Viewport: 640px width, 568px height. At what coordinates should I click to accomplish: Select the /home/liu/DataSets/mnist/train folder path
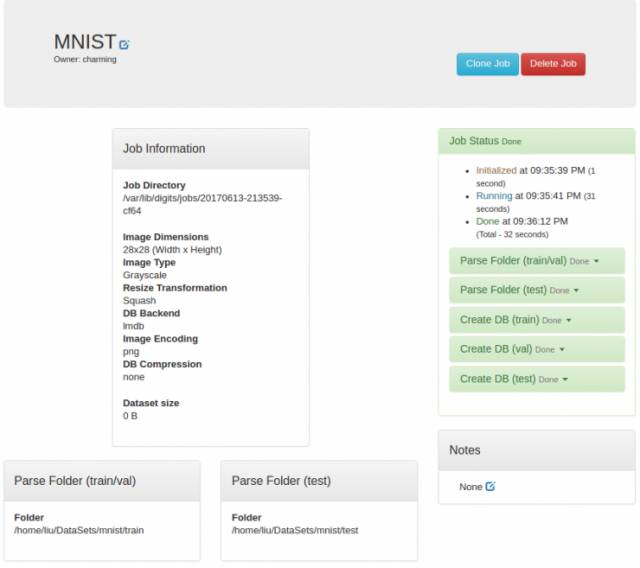(x=79, y=530)
